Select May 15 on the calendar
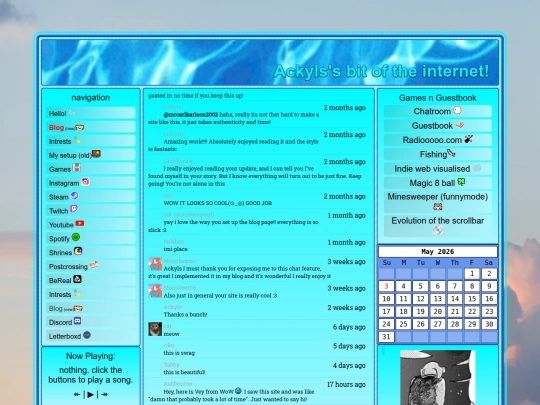 pos(472,299)
